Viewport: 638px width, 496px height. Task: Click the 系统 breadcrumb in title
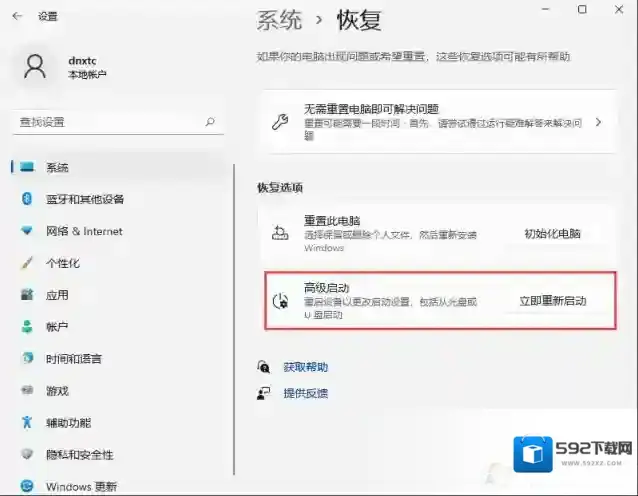click(281, 19)
